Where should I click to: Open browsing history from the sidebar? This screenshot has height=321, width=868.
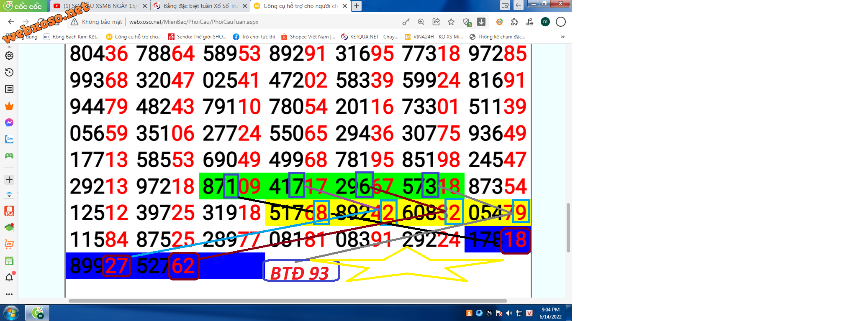click(9, 72)
